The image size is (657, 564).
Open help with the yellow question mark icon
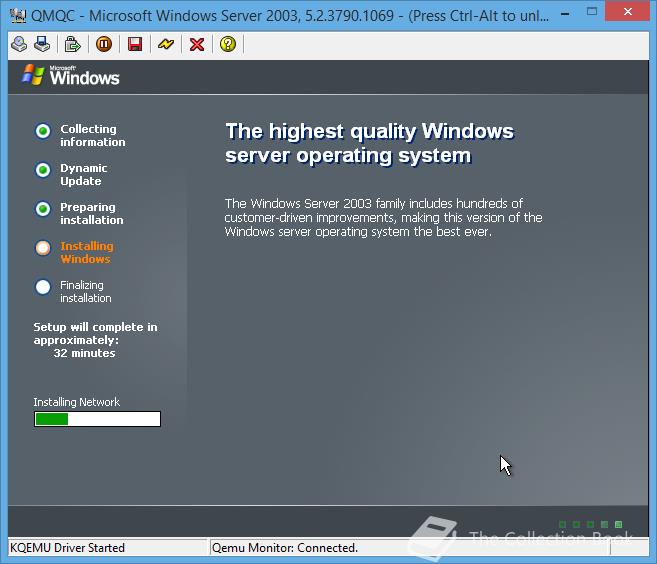coord(228,44)
